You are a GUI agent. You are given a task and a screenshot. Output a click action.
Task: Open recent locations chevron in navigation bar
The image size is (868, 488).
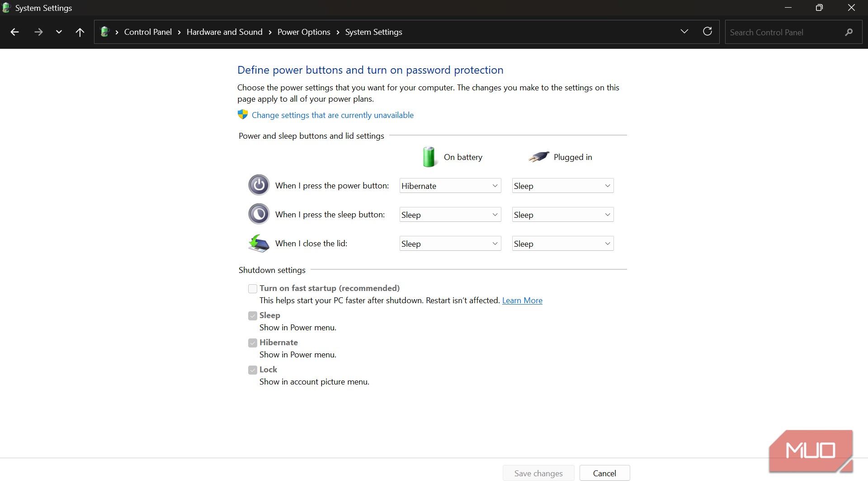(x=59, y=32)
